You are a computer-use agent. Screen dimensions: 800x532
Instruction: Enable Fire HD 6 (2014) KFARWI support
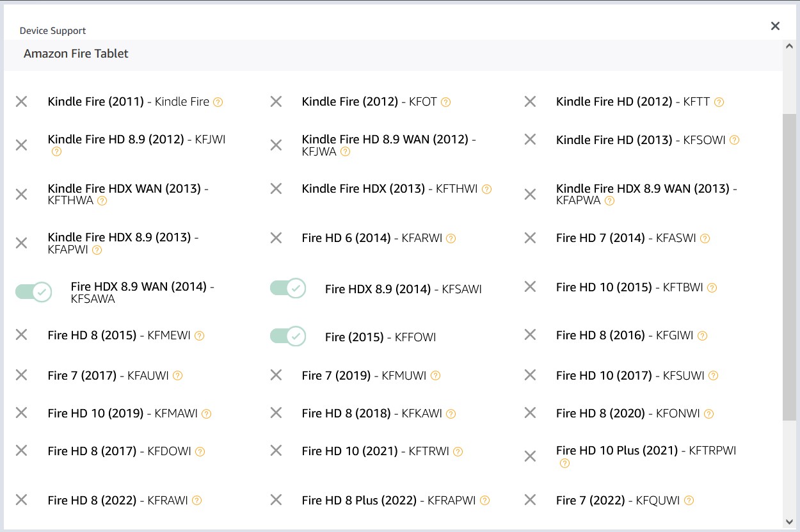point(276,238)
